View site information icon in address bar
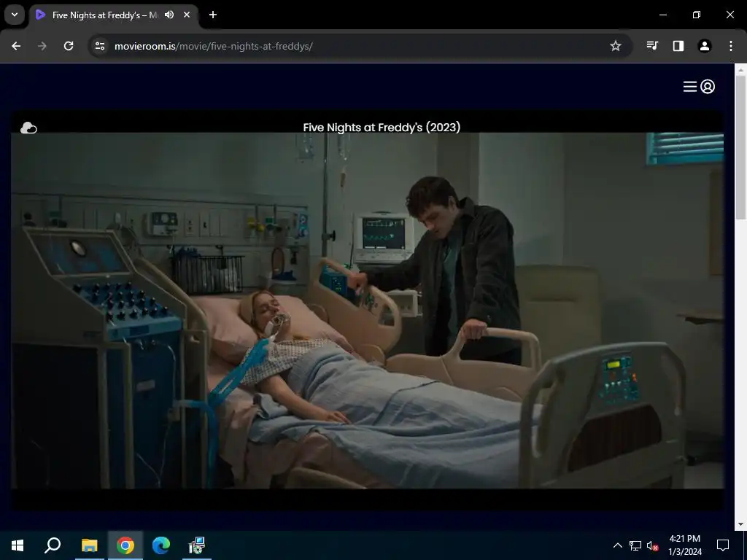The height and width of the screenshot is (560, 747). click(100, 46)
